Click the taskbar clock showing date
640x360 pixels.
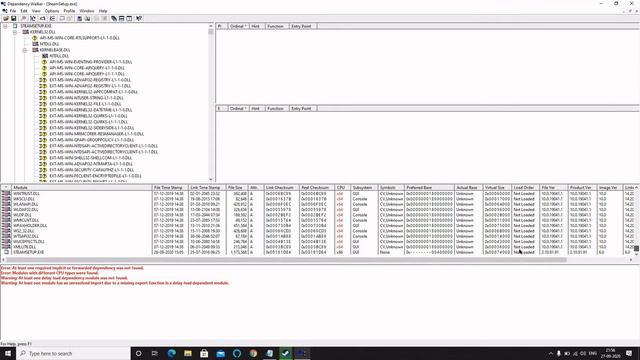point(610,353)
